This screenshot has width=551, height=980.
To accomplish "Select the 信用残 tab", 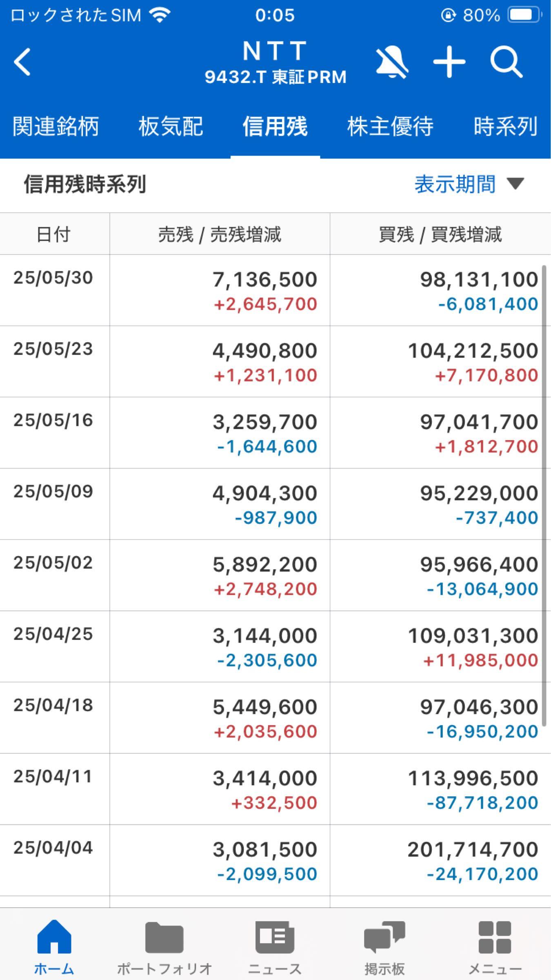I will pos(275,126).
